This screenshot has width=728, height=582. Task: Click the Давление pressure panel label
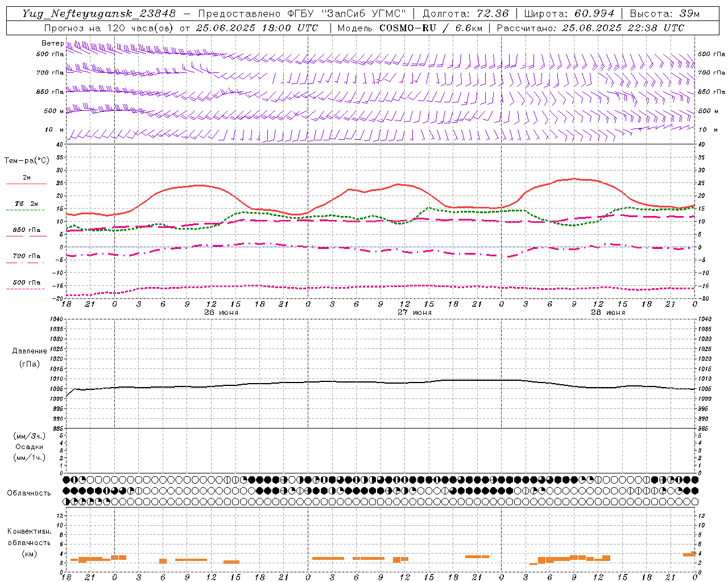pos(29,351)
